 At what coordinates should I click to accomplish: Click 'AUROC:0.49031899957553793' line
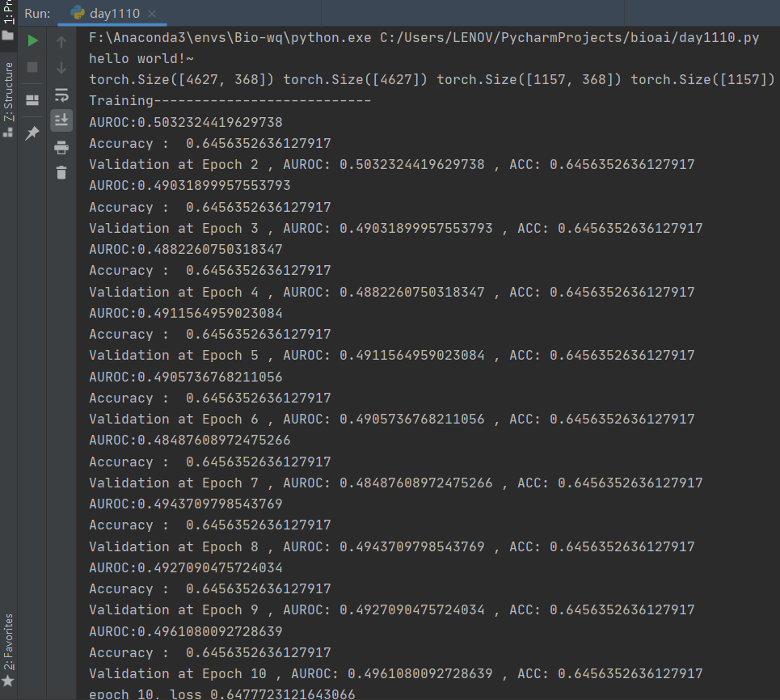click(x=189, y=186)
